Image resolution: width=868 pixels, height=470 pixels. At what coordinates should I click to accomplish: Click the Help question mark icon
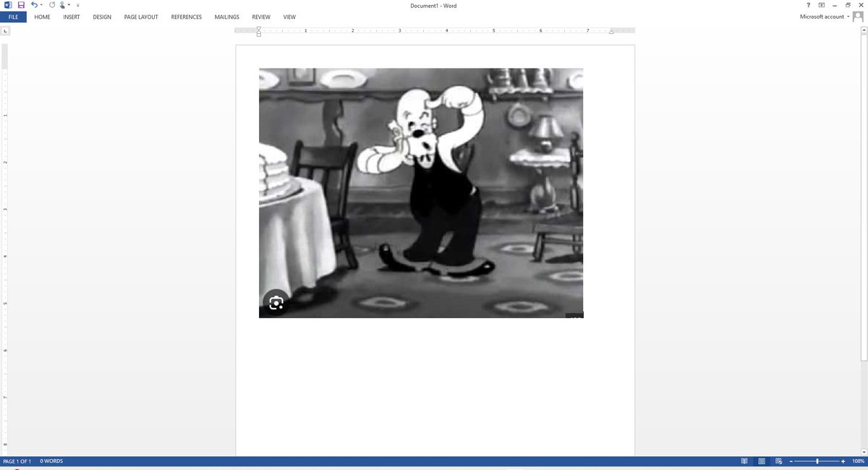coord(808,5)
